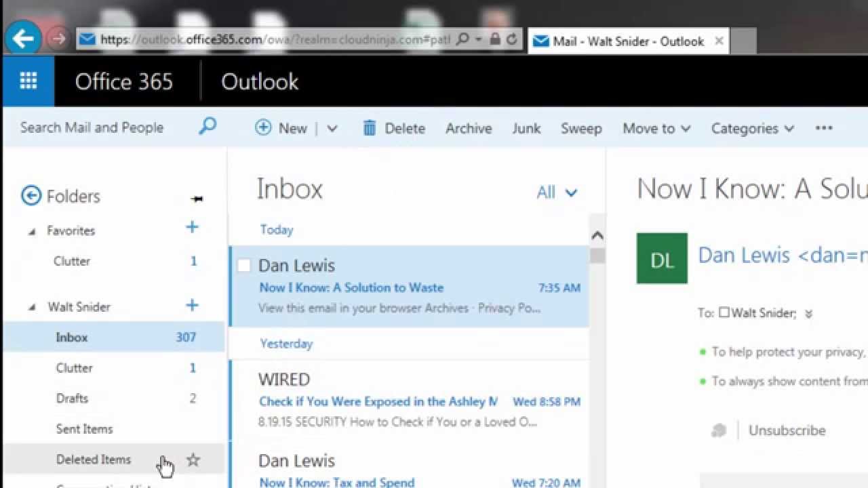The height and width of the screenshot is (488, 868).
Task: Click the Outlook app title
Action: coord(260,81)
